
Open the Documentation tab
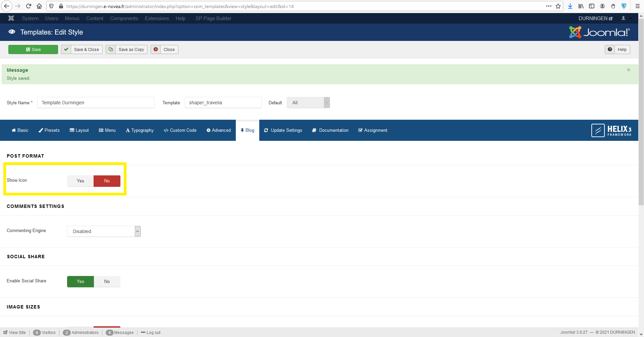330,130
